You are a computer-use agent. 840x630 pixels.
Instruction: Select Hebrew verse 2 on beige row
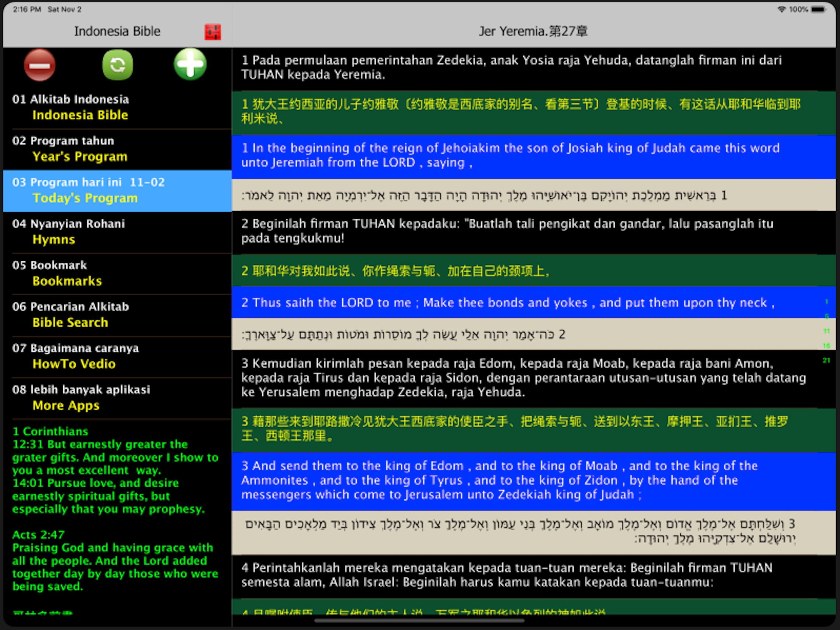(533, 334)
